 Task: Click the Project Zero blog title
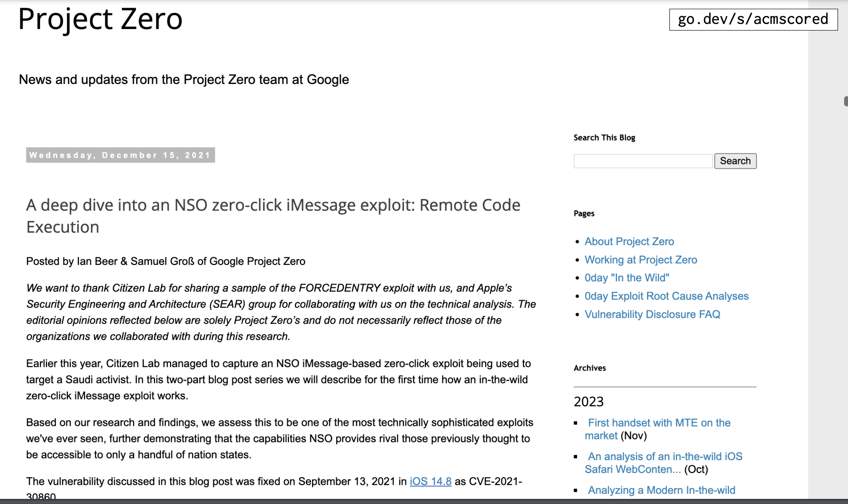[x=100, y=19]
